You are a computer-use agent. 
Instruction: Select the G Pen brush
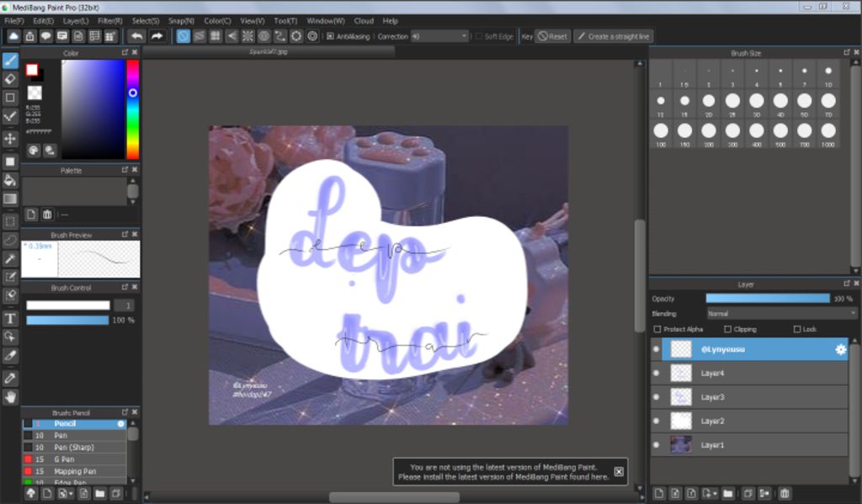[x=74, y=459]
